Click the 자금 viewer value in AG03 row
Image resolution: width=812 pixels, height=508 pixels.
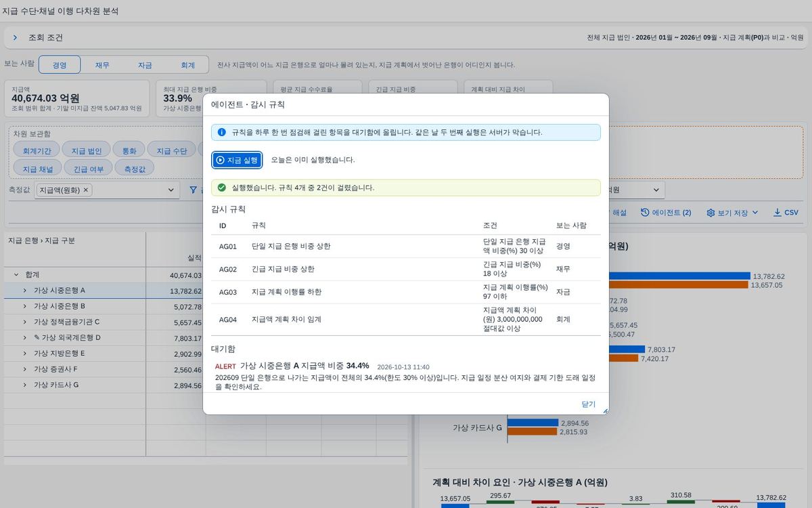563,292
